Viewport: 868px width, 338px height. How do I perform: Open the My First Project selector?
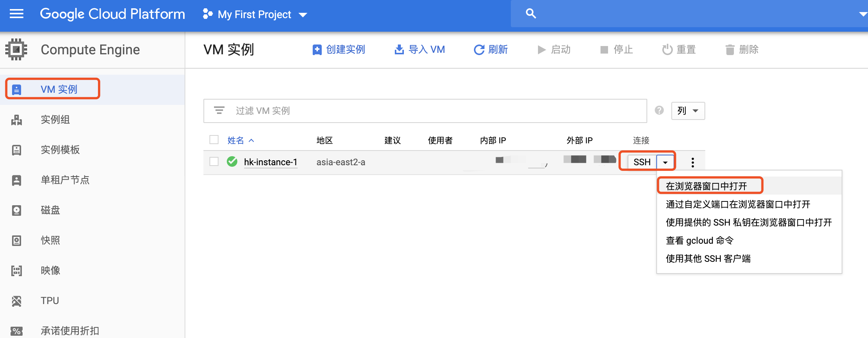point(255,14)
